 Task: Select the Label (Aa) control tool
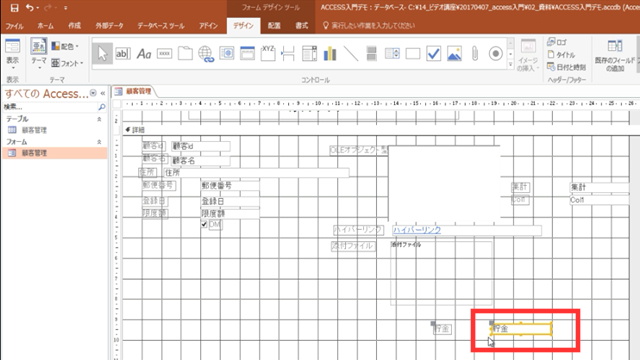pos(144,53)
